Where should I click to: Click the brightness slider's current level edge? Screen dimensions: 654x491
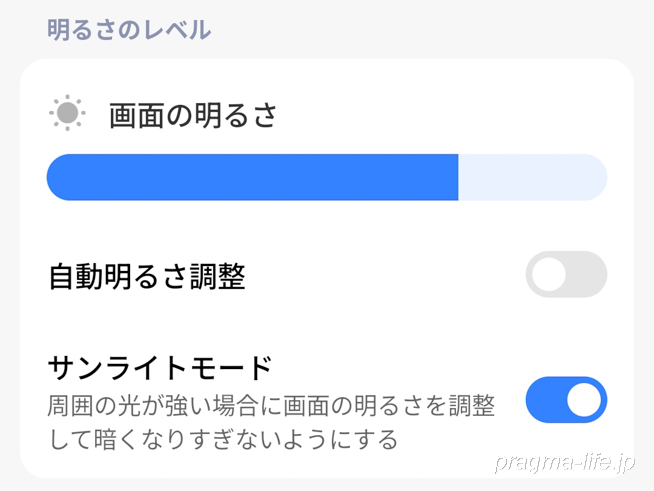pyautogui.click(x=457, y=177)
